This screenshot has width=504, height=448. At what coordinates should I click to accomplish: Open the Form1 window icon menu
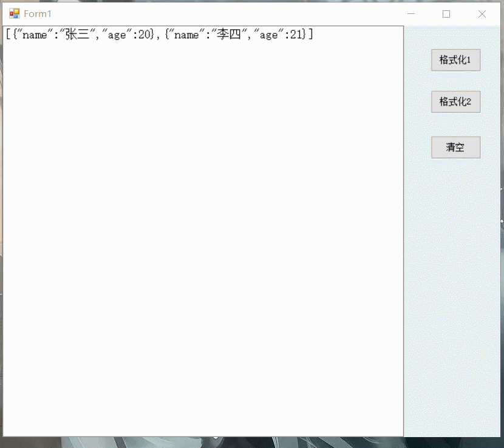[x=15, y=14]
